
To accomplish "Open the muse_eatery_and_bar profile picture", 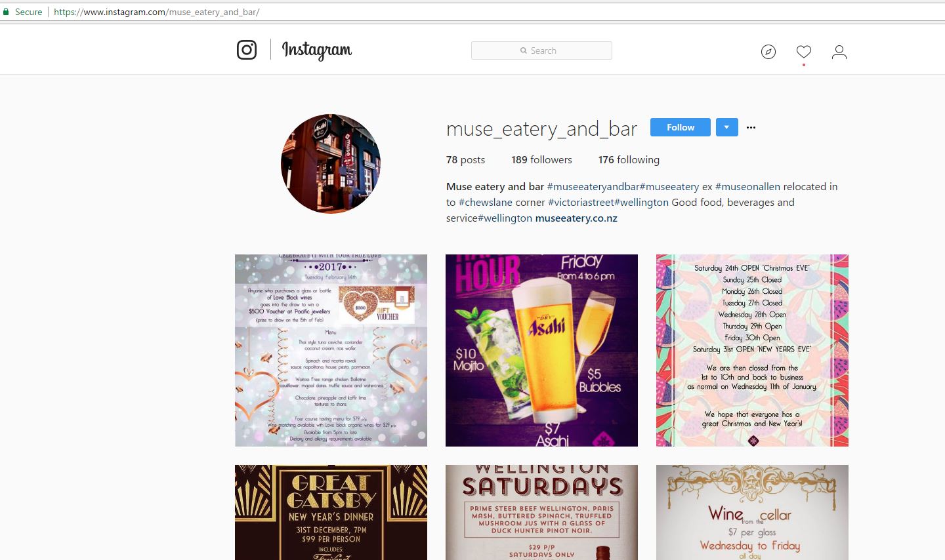I will (x=331, y=164).
